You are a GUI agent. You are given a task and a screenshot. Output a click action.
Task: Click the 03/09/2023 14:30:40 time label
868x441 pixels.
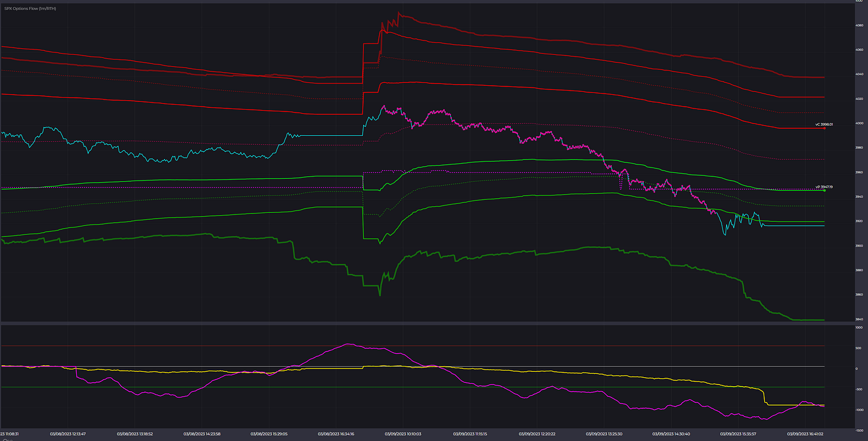tap(672, 434)
